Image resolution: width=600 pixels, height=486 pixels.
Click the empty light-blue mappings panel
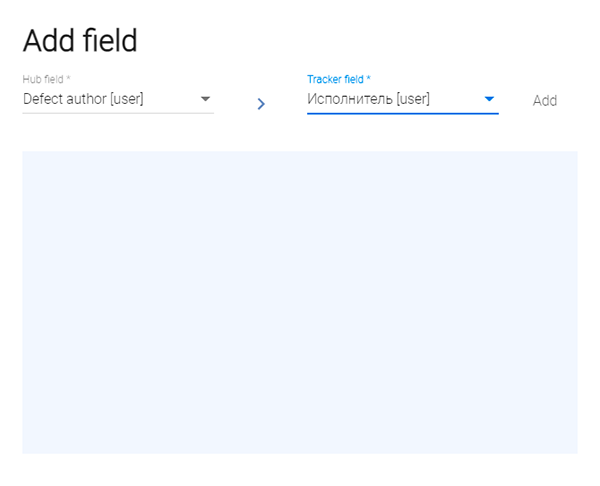[x=299, y=302]
